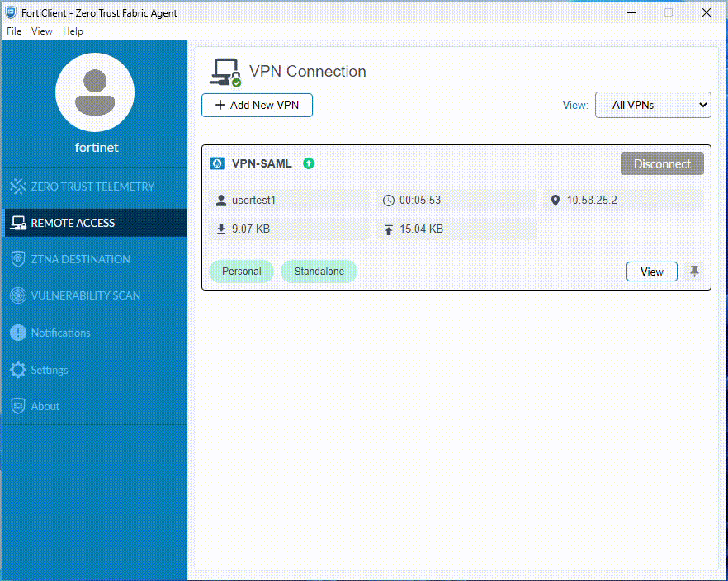The width and height of the screenshot is (728, 581).
Task: Click the About shield icon
Action: coord(18,406)
